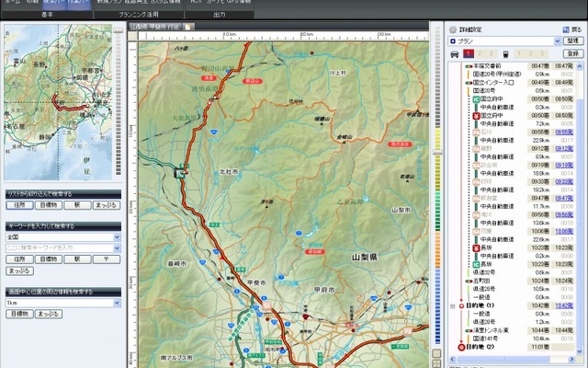Screen dimensions: 588x368
Task: Click the route list scroll up arrow
Action: tap(580, 67)
